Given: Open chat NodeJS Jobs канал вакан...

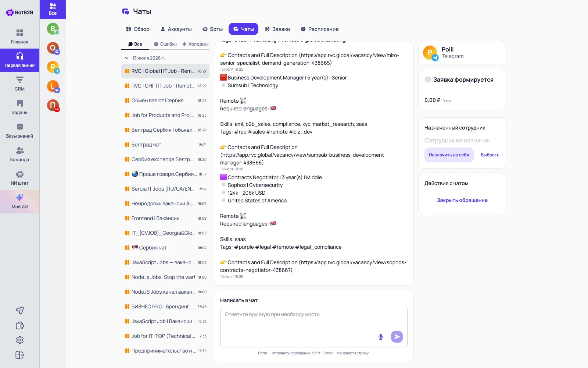Looking at the screenshot, I should coord(165,292).
